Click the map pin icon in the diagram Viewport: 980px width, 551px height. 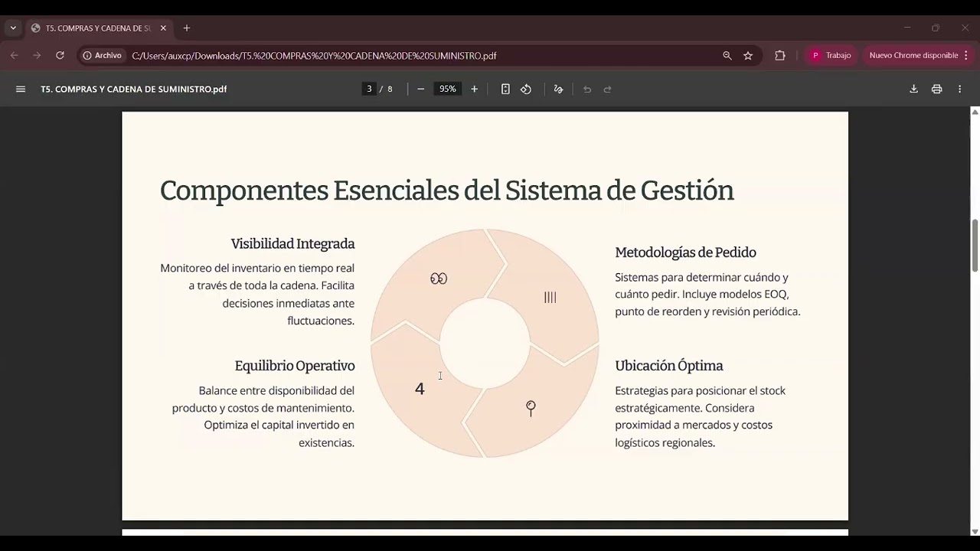[x=531, y=408]
